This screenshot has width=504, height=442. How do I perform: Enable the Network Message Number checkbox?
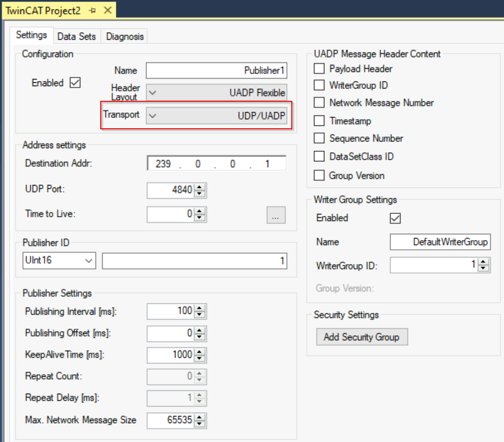pos(319,103)
